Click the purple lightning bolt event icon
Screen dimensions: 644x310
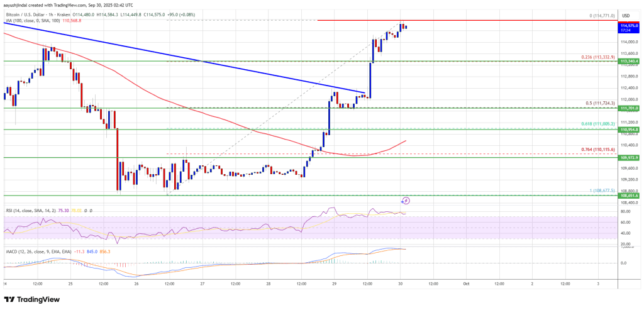click(406, 201)
